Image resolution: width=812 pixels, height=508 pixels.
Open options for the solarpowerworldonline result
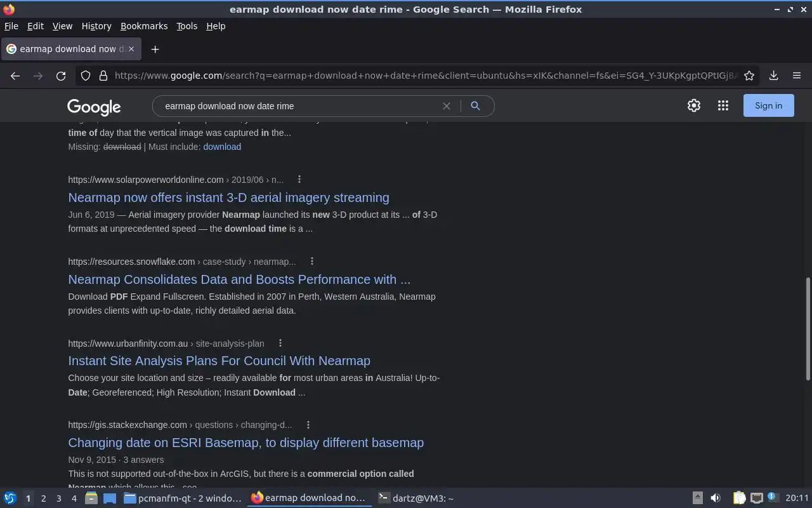(299, 180)
